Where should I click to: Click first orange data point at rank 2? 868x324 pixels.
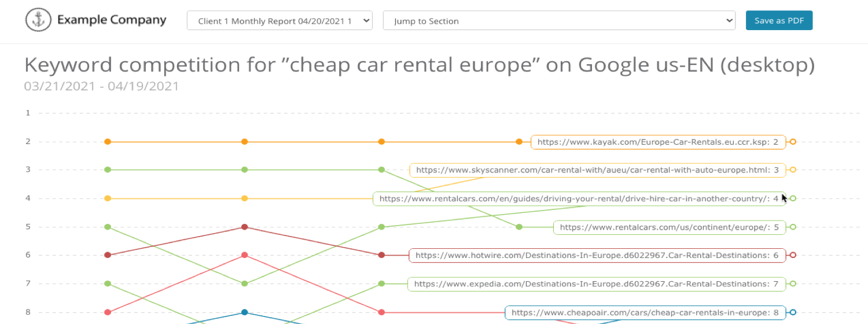[x=108, y=142]
